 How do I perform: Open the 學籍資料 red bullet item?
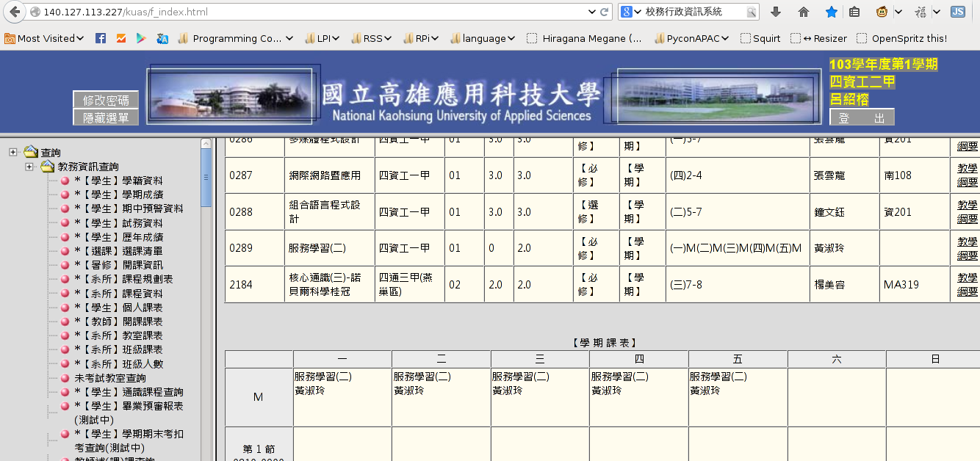[65, 181]
